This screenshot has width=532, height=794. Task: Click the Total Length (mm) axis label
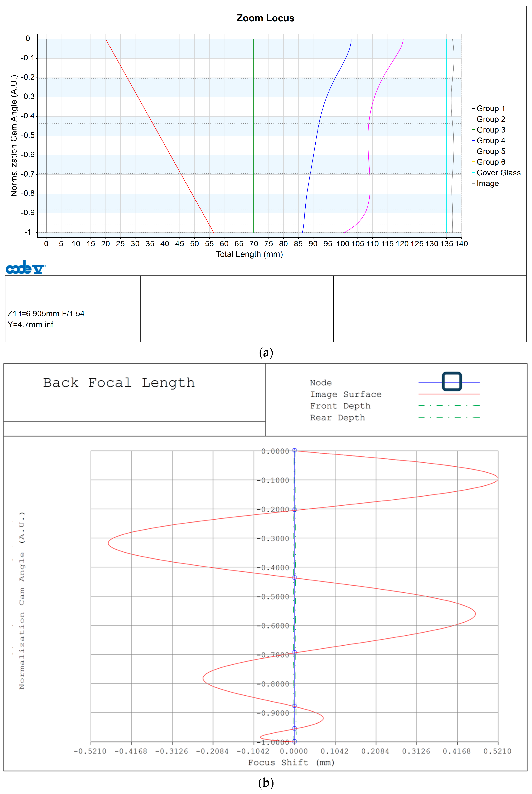tap(249, 254)
